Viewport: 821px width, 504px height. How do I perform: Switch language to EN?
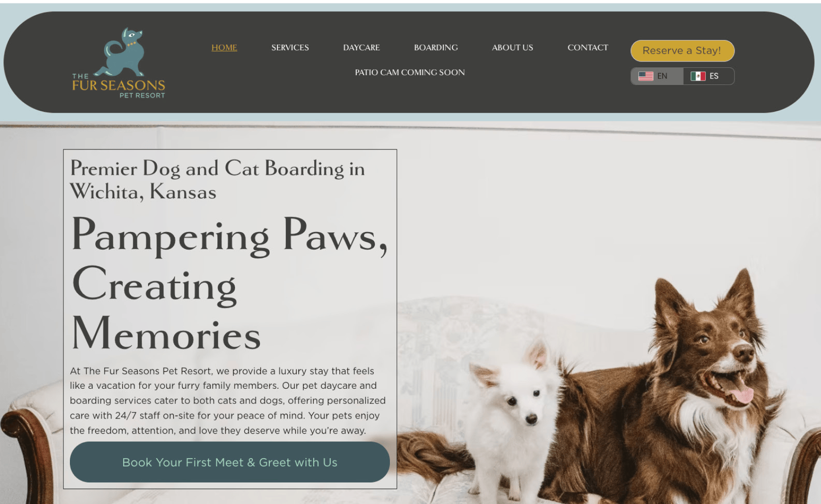click(657, 76)
